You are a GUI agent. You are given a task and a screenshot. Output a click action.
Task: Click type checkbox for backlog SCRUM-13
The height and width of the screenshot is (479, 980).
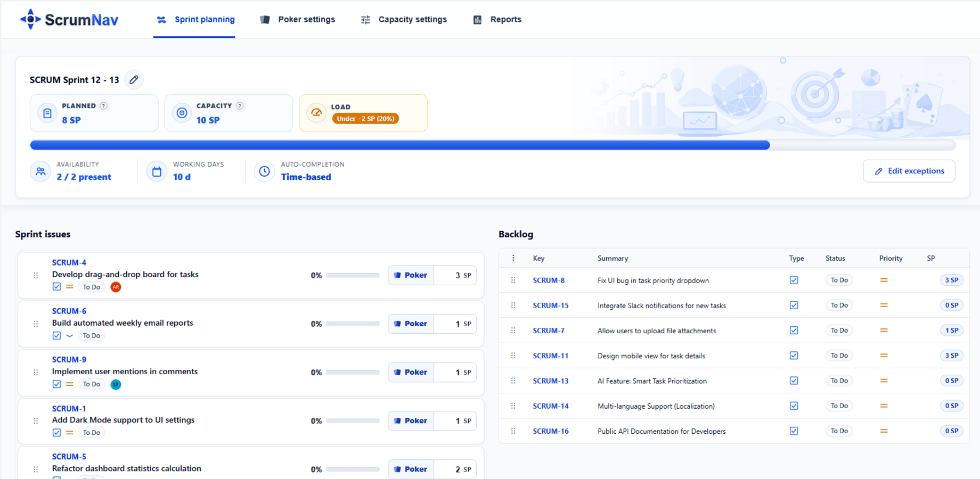[x=794, y=381]
